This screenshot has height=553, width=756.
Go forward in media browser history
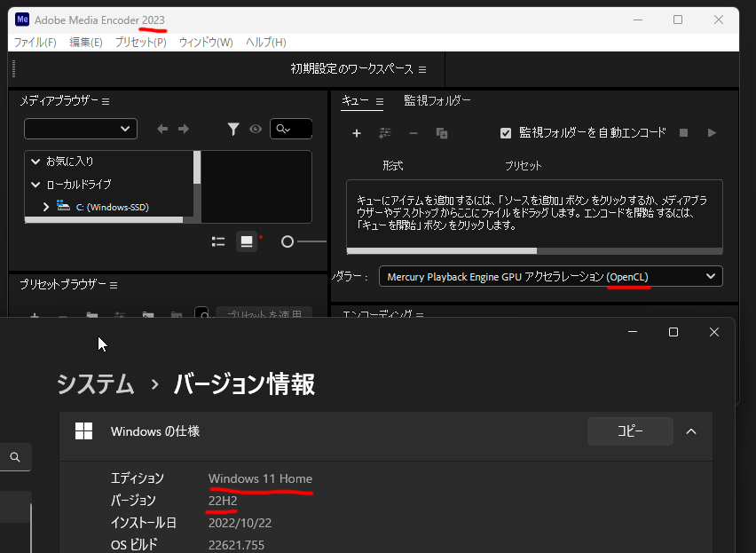tap(183, 129)
